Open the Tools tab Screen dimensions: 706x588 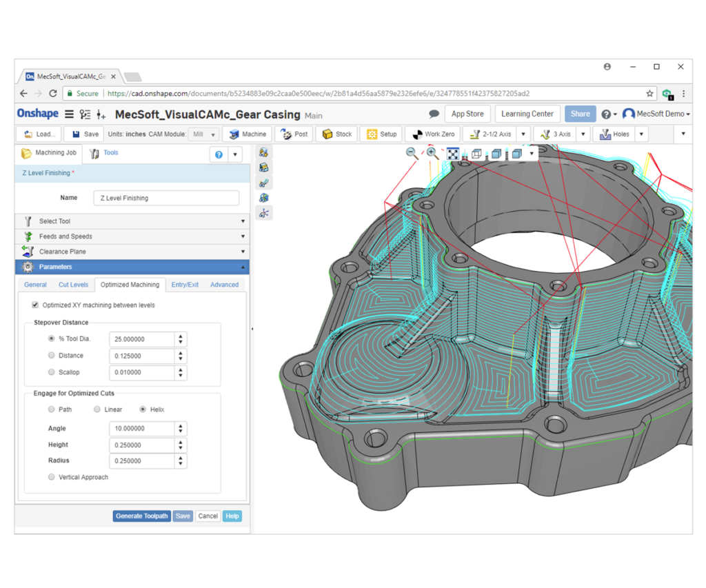click(x=105, y=152)
